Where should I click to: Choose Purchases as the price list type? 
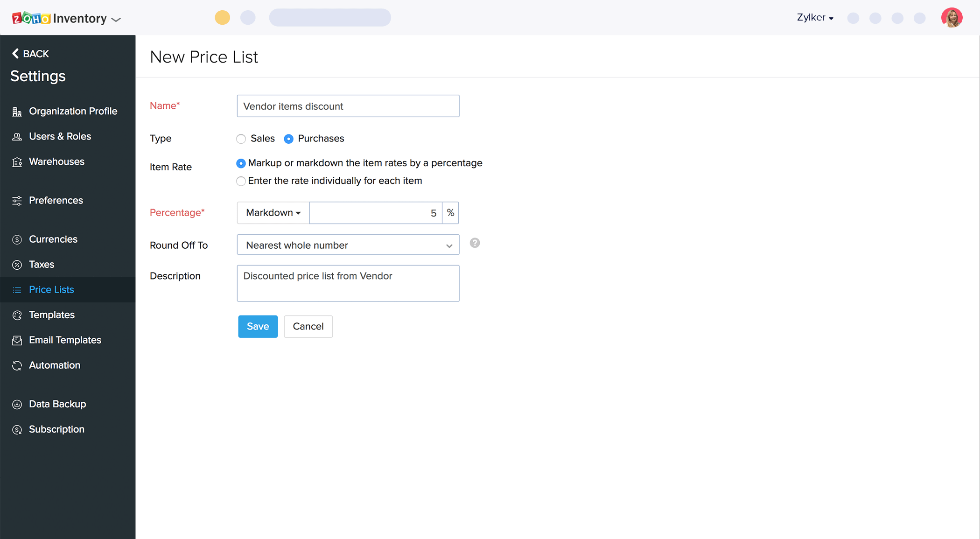point(288,139)
